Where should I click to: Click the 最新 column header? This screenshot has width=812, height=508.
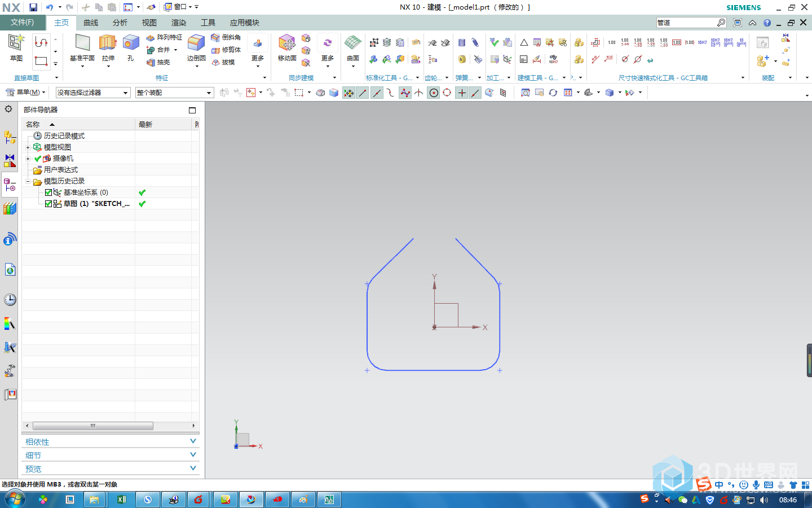pos(164,124)
